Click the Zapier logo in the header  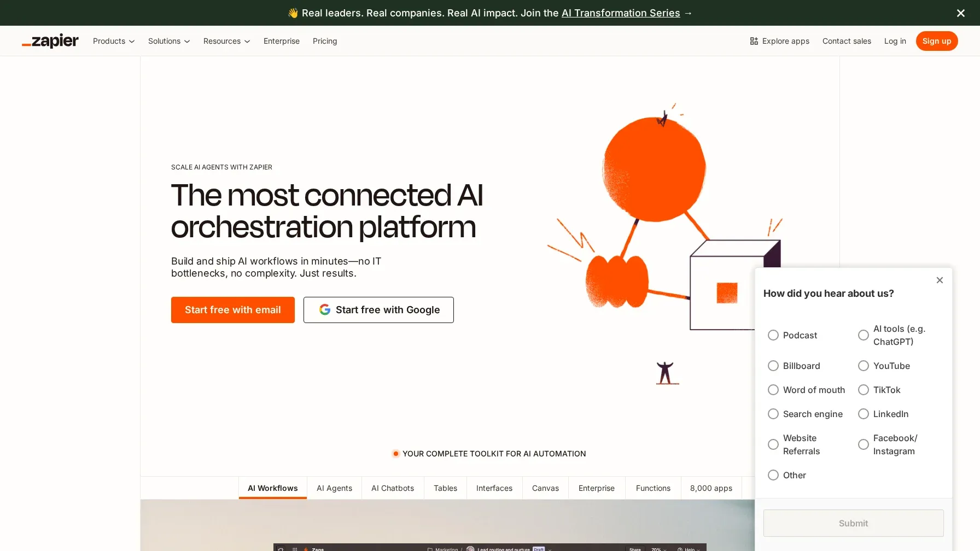pos(50,41)
